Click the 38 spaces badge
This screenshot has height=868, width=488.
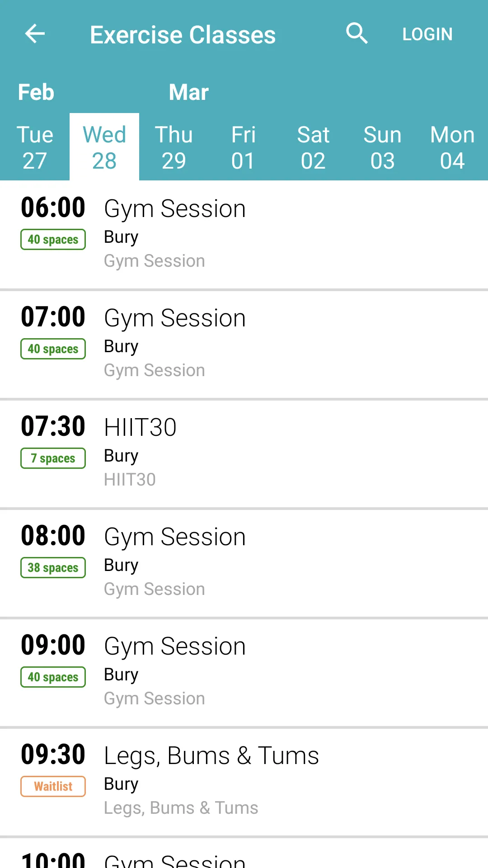click(53, 568)
